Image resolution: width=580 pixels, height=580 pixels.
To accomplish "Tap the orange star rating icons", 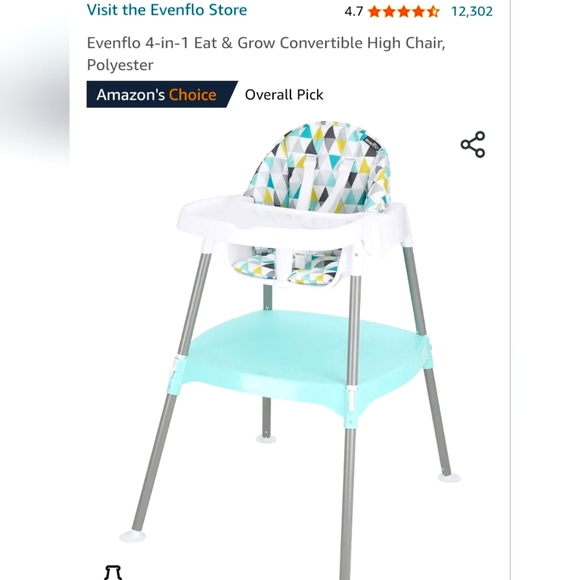I will pos(404,11).
